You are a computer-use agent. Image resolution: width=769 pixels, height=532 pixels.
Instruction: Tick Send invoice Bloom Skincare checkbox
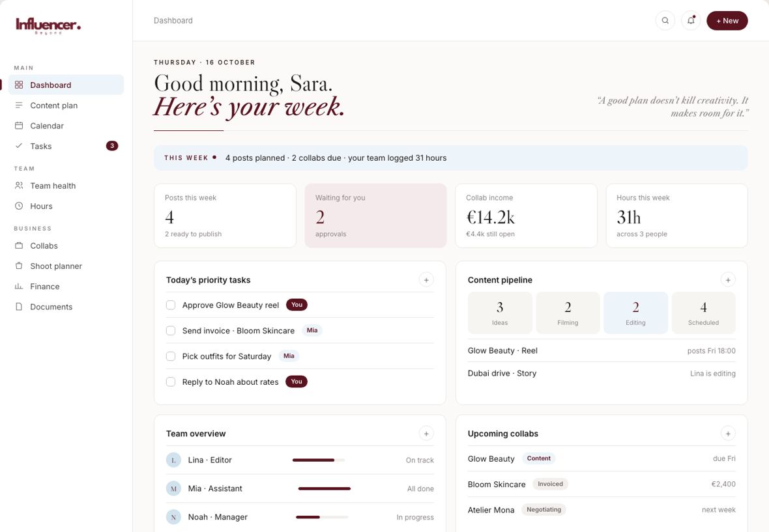[171, 331]
